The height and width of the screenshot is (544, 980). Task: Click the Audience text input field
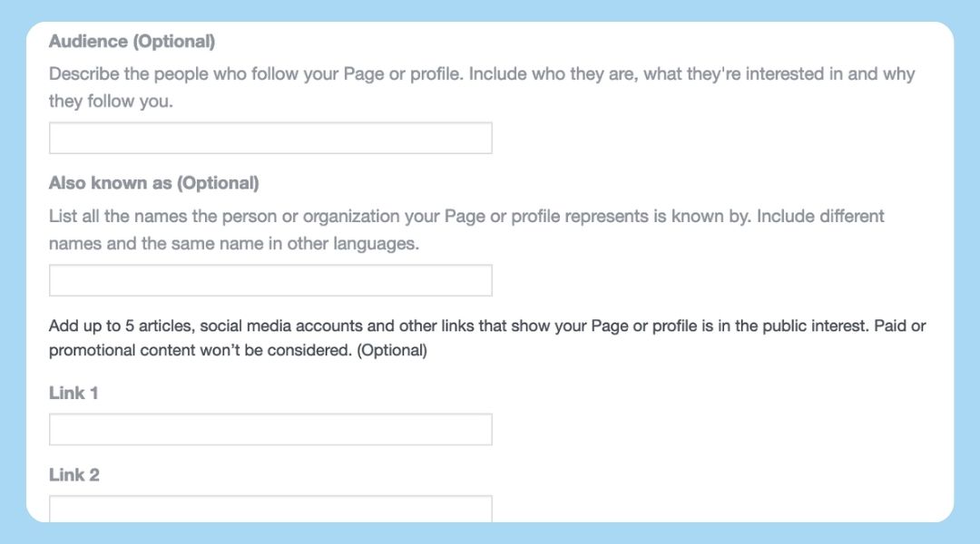coord(270,138)
